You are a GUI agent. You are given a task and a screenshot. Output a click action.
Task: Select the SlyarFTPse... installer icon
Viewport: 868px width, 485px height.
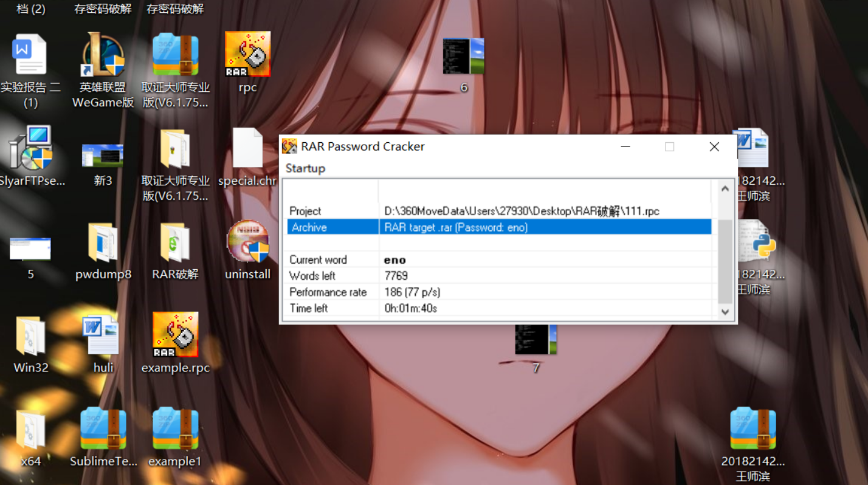(30, 148)
